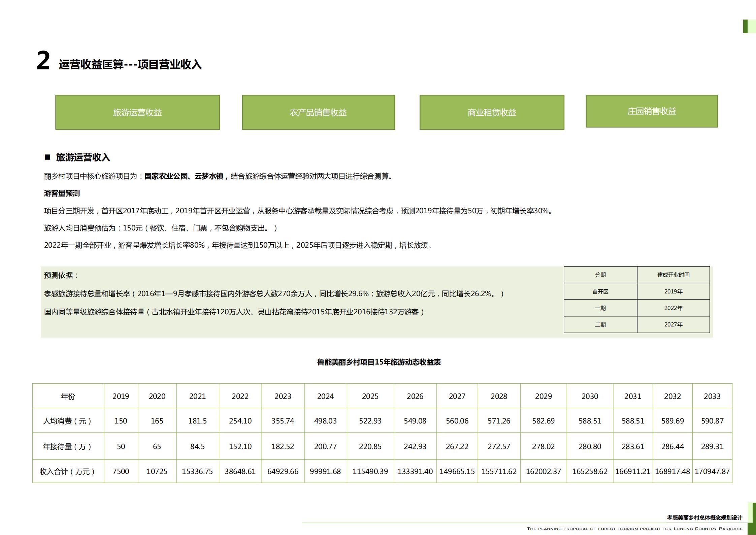The height and width of the screenshot is (535, 756).
Task: Click the 2033 year column header
Action: point(712,396)
